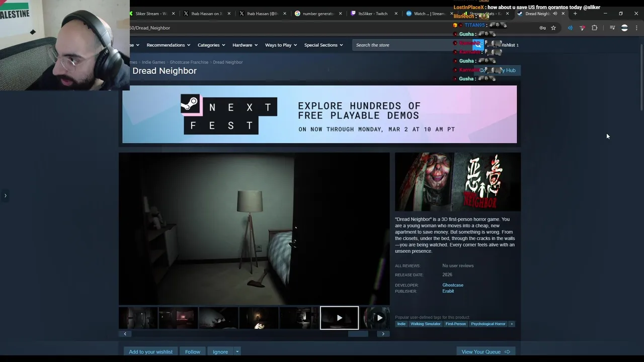Expand the Categories store menu
Image resolution: width=644 pixels, height=362 pixels.
point(211,45)
